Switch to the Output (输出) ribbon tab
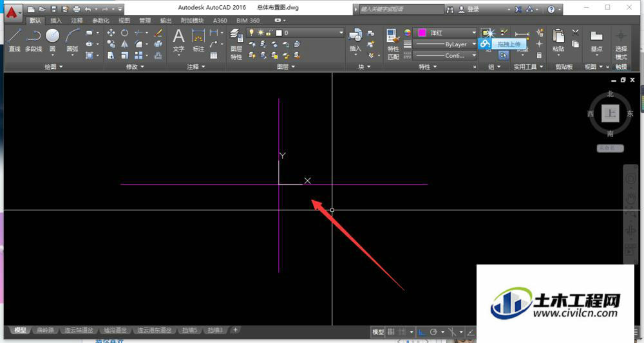 (166, 20)
